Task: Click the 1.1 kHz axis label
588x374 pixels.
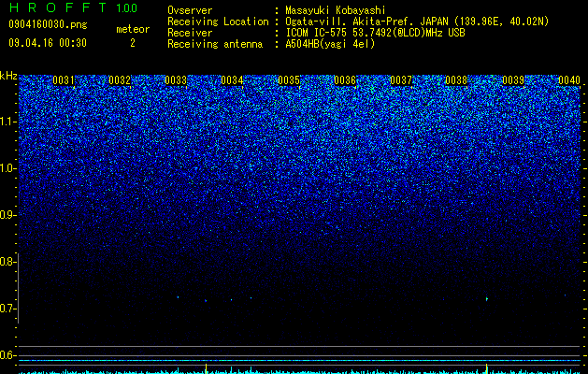Action: tap(7, 122)
